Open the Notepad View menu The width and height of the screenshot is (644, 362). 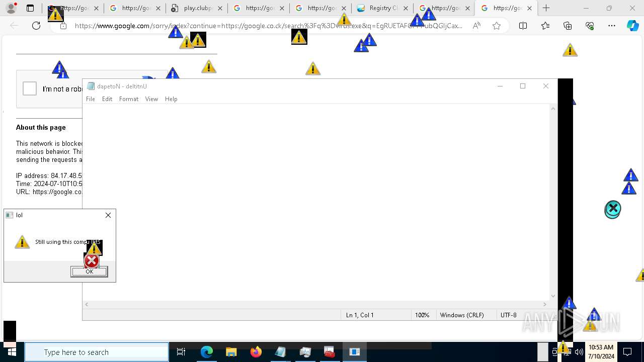tap(151, 99)
